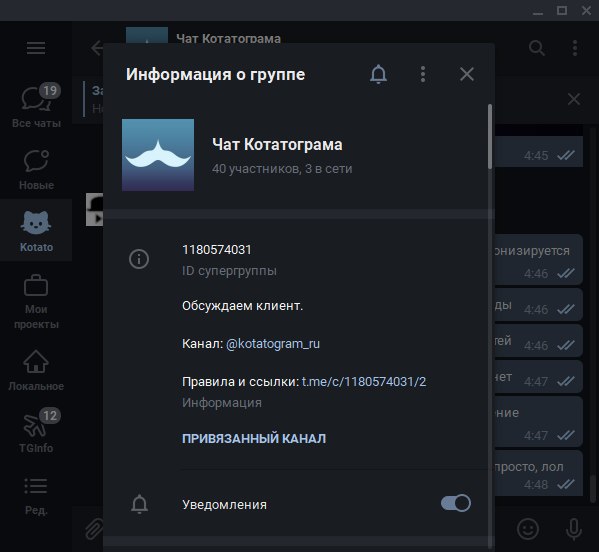Click the bell icon next to Уведомления
This screenshot has width=599, height=552.
tap(139, 504)
